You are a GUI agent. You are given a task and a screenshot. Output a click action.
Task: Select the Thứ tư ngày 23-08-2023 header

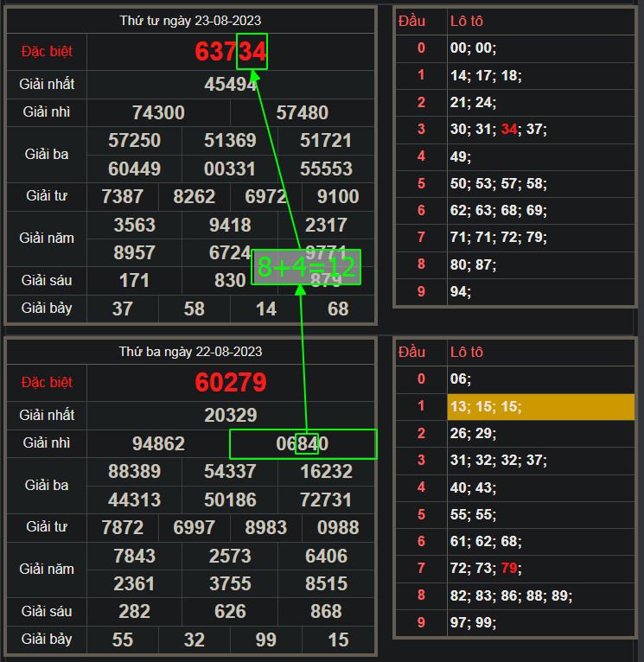(x=190, y=20)
